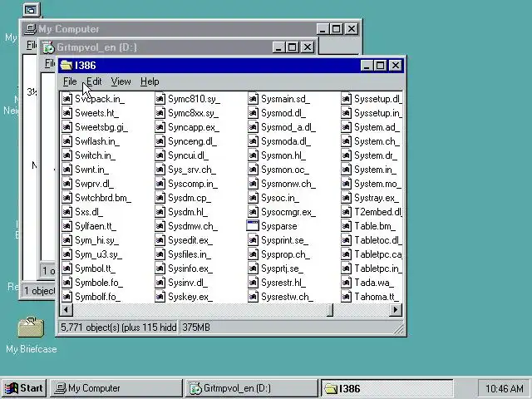Select the Sysmon.oc_ file name

click(285, 170)
